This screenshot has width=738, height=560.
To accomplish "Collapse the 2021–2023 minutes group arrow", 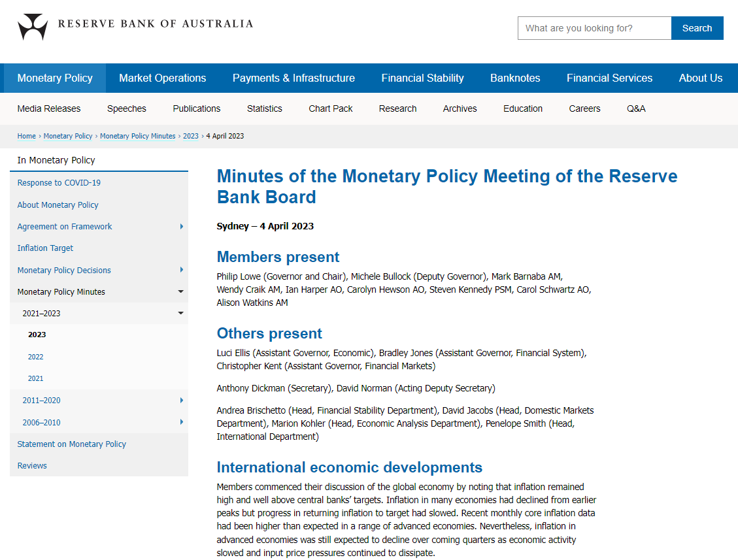I will pyautogui.click(x=181, y=314).
